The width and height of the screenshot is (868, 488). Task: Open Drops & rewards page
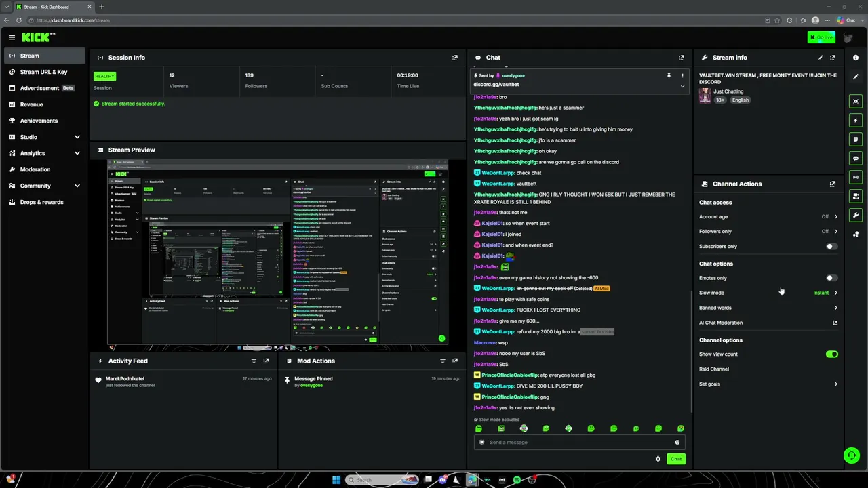pos(45,202)
